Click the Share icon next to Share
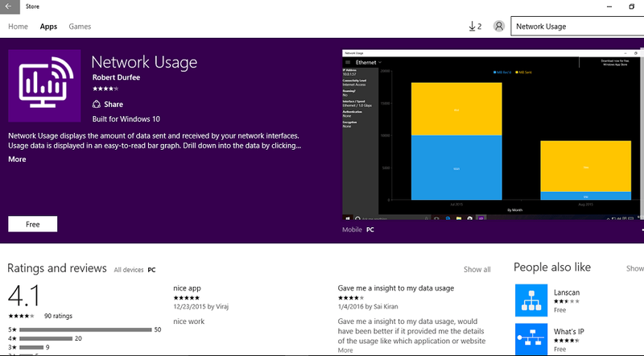This screenshot has height=356, width=644. tap(96, 104)
